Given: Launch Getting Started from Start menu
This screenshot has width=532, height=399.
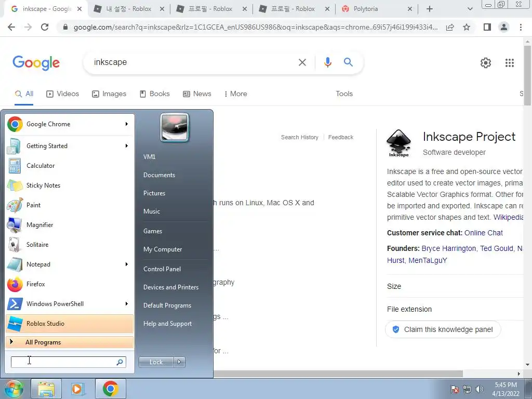Looking at the screenshot, I should coord(70,146).
